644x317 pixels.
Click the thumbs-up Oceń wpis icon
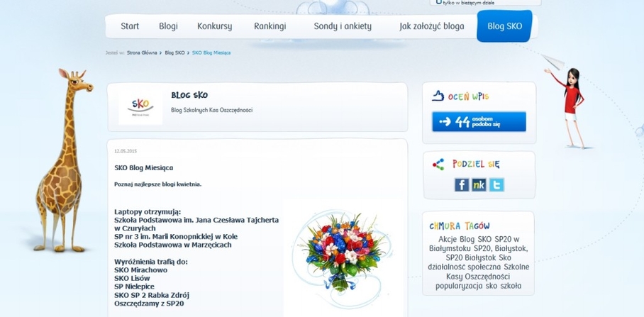click(438, 96)
